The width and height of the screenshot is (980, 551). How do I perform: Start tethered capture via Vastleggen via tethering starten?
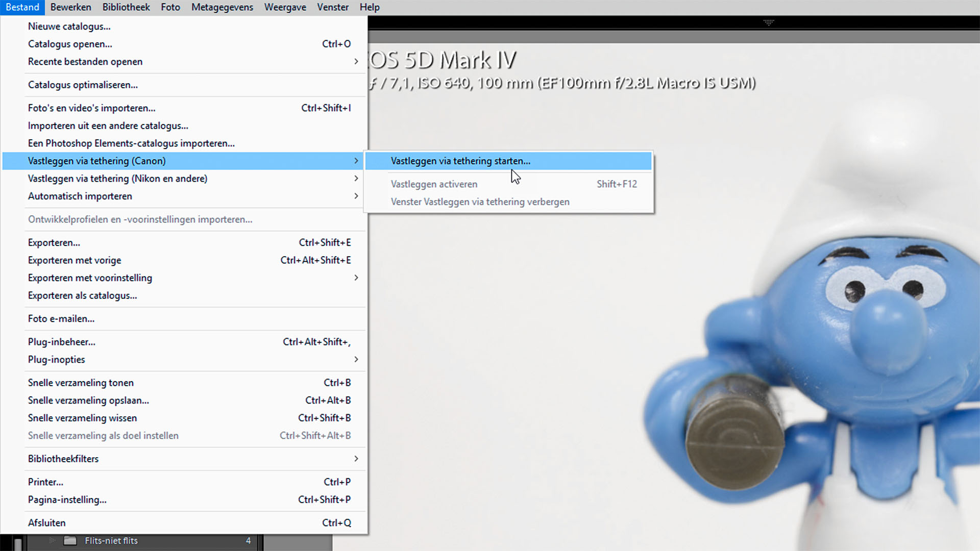pyautogui.click(x=460, y=161)
